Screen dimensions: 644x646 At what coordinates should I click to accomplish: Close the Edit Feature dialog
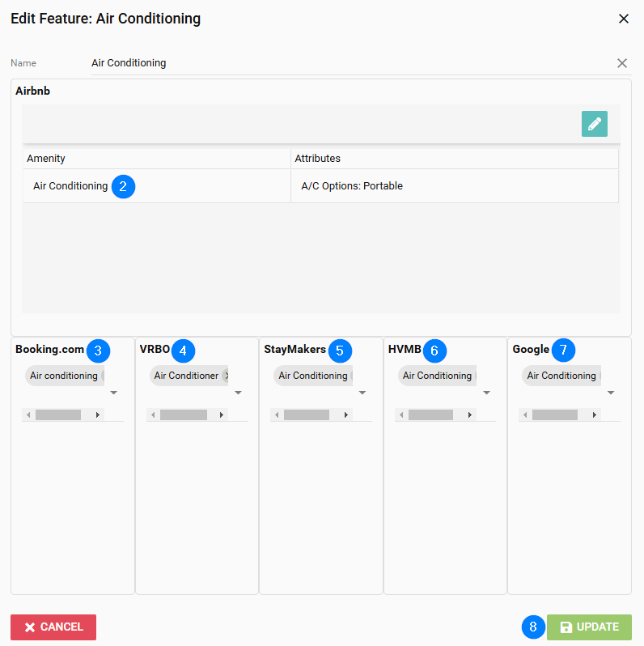pos(624,19)
